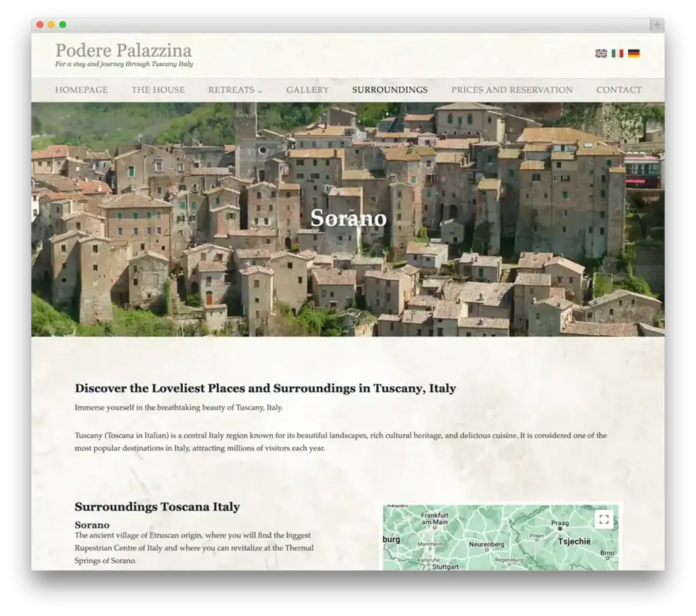Open the Gallery menu item
The image size is (696, 616).
tap(308, 90)
